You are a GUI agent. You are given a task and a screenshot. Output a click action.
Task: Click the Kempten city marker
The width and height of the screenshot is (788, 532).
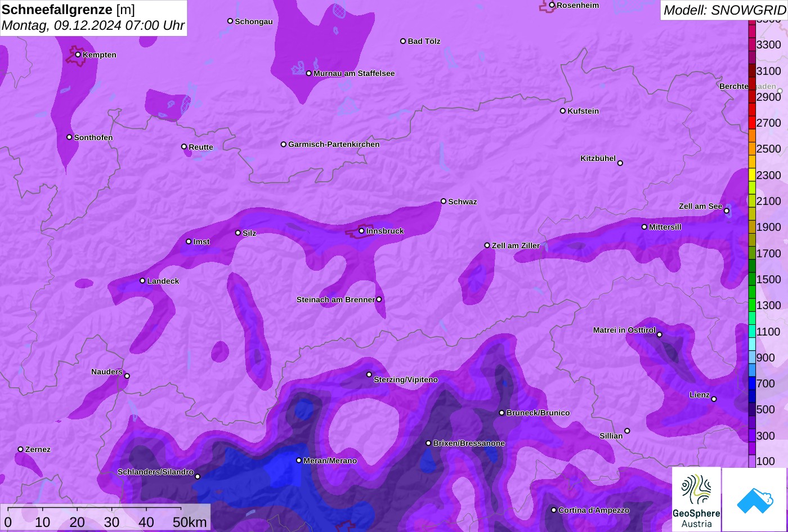tap(78, 55)
